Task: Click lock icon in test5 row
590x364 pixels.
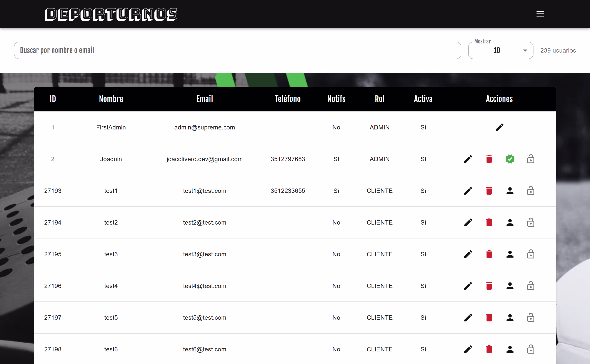Action: click(530, 318)
